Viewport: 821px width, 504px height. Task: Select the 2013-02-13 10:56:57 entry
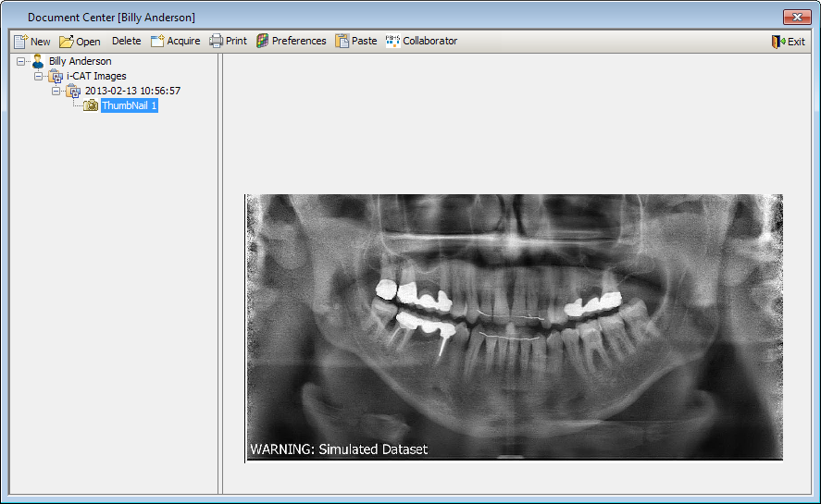tap(131, 91)
